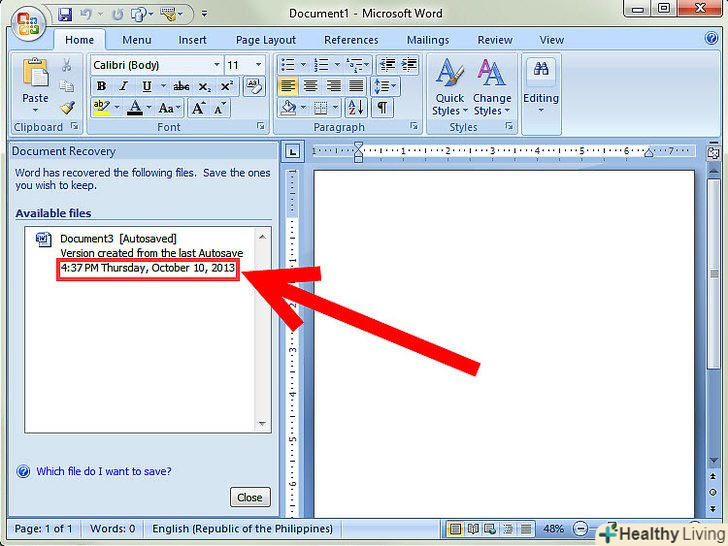Close the Document Recovery pane

[x=250, y=497]
